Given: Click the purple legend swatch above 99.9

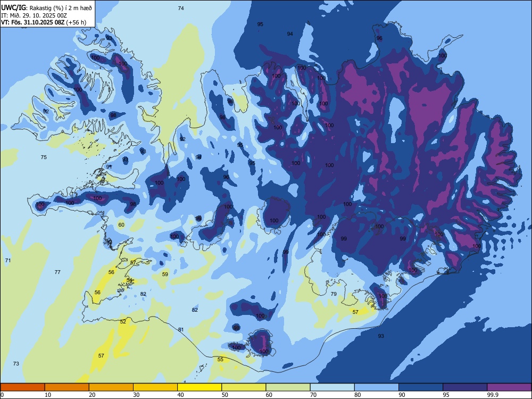Looking at the screenshot, I should (509, 387).
